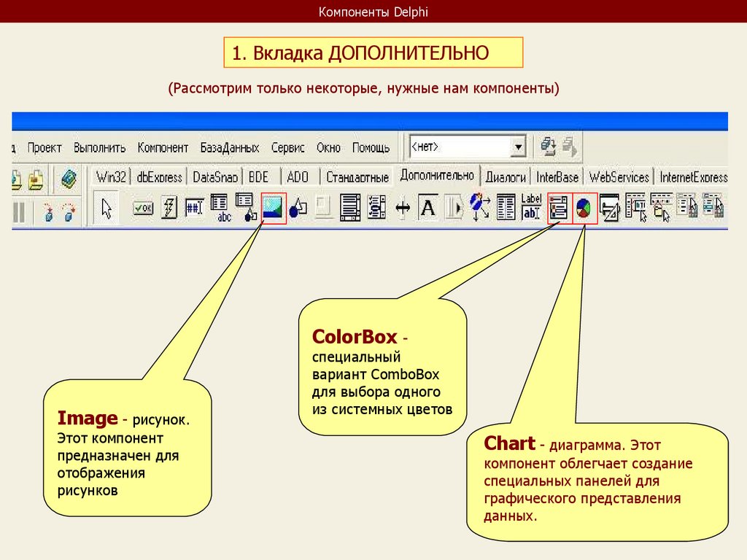Select the Дополнительно palette tab
This screenshot has width=747, height=560.
[x=437, y=176]
